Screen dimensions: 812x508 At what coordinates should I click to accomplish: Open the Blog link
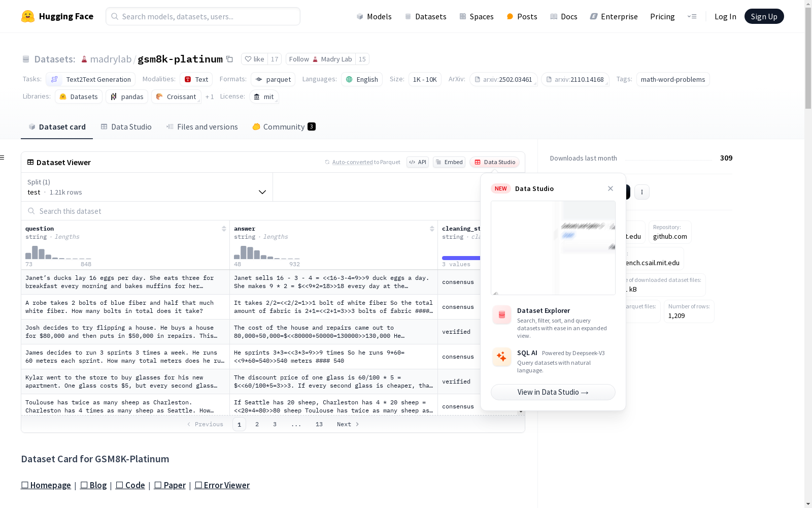click(x=93, y=485)
